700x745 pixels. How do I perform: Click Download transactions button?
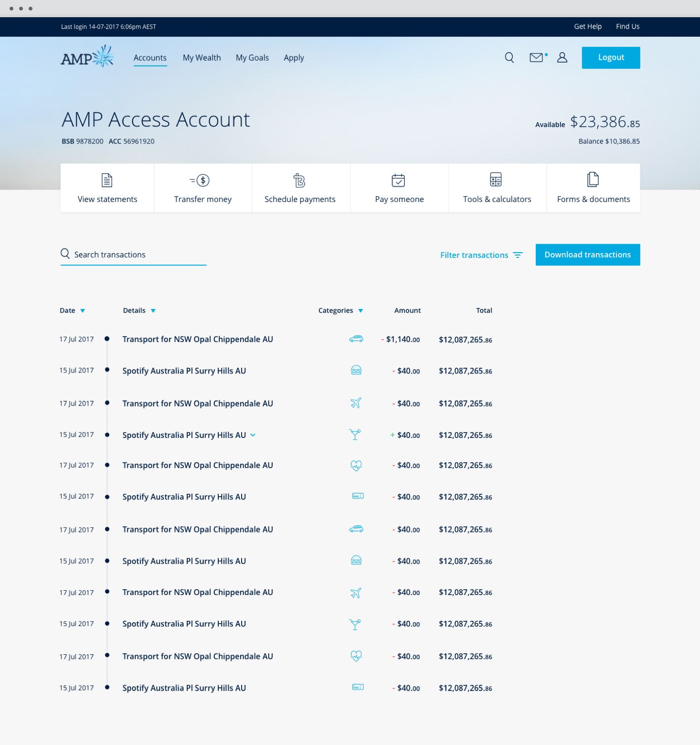[x=588, y=255]
